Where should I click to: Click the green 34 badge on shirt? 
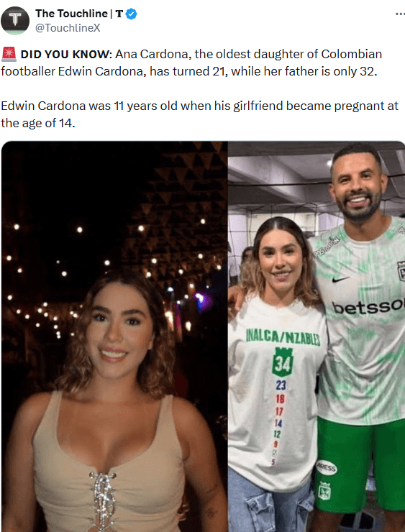pyautogui.click(x=283, y=362)
